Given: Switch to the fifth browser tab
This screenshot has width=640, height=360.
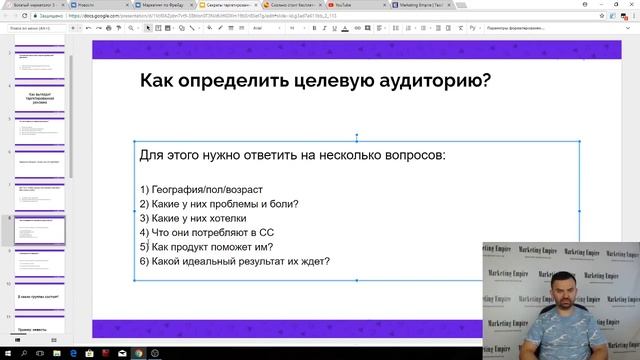Looking at the screenshot, I should tap(292, 5).
